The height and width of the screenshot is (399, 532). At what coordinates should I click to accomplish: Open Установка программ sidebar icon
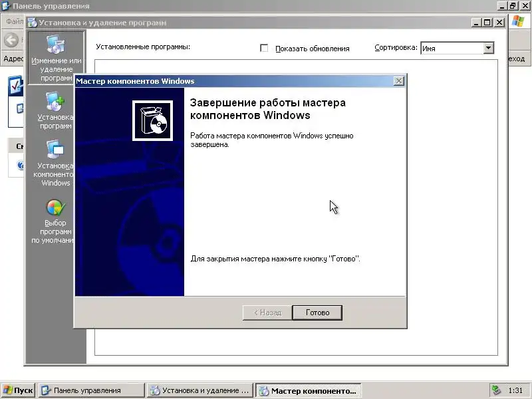(x=55, y=110)
